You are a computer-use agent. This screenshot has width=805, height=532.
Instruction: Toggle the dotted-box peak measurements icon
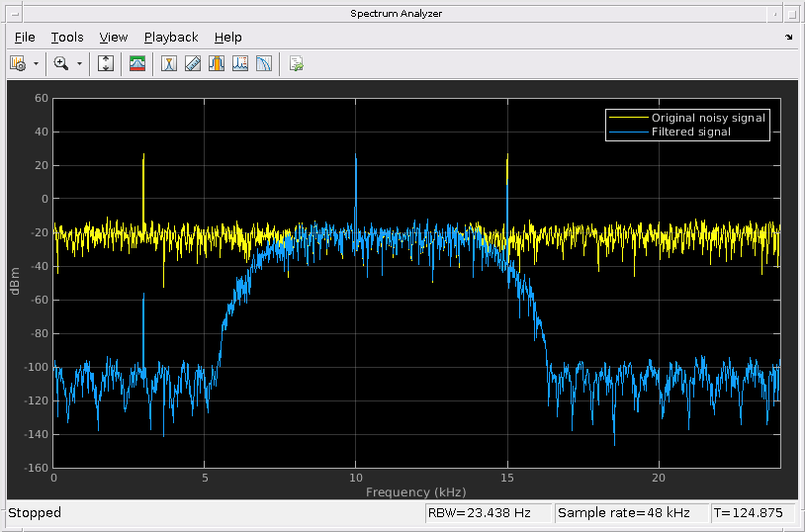click(239, 64)
